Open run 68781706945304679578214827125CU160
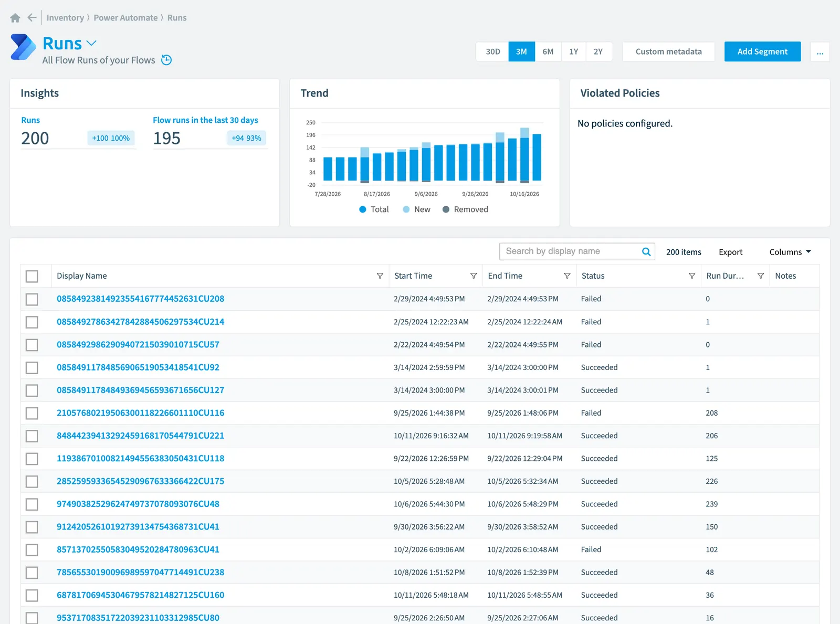The width and height of the screenshot is (840, 624). [140, 595]
